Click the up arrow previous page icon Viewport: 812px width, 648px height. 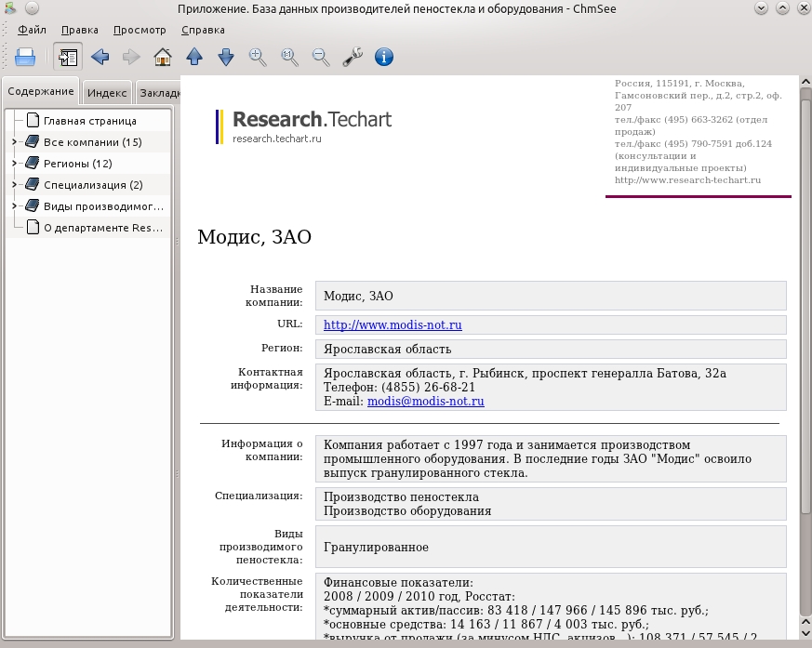tap(194, 57)
